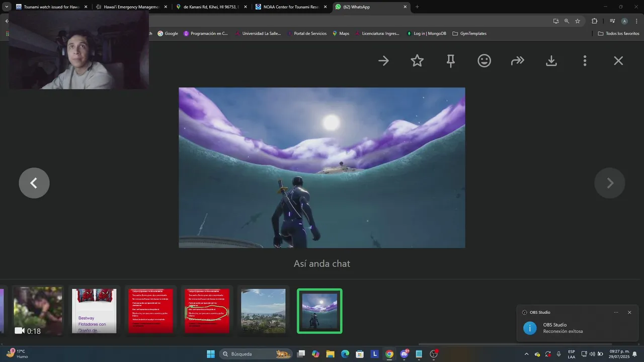Viewport: 644px width, 362px height.
Task: Bookmark this page with the star icon
Action: (x=578, y=21)
